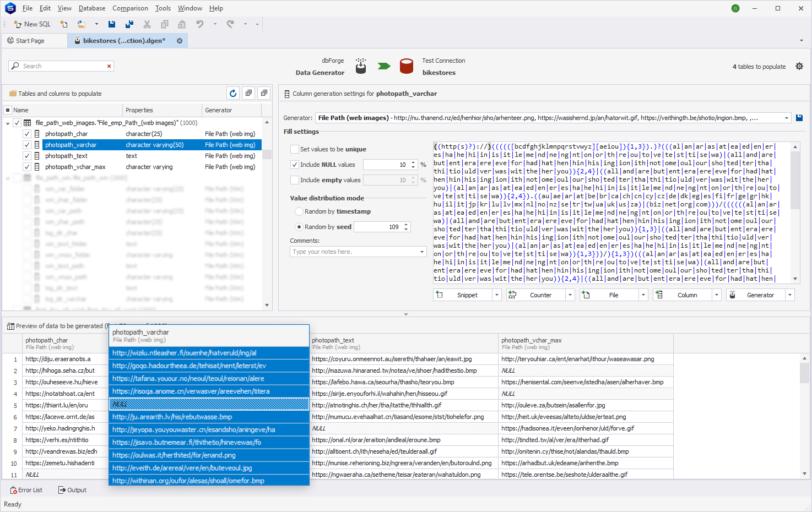Screen dimensions: 812x512
Task: Uncheck the file_path_web_images table checkbox
Action: pos(17,123)
